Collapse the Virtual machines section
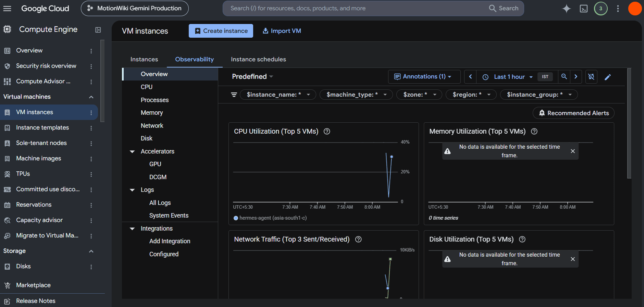Viewport: 644px width, 307px height. coord(91,97)
